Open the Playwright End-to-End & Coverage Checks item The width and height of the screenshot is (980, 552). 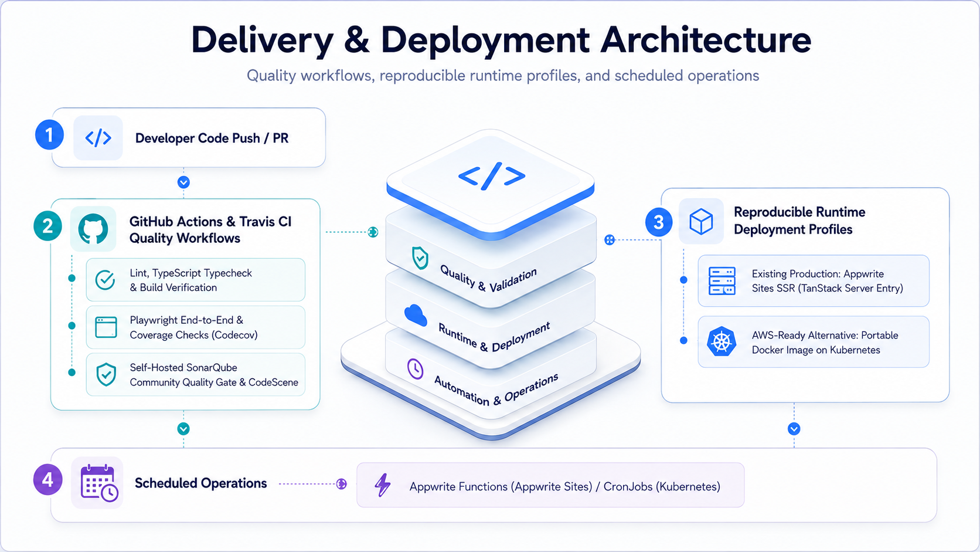(196, 327)
